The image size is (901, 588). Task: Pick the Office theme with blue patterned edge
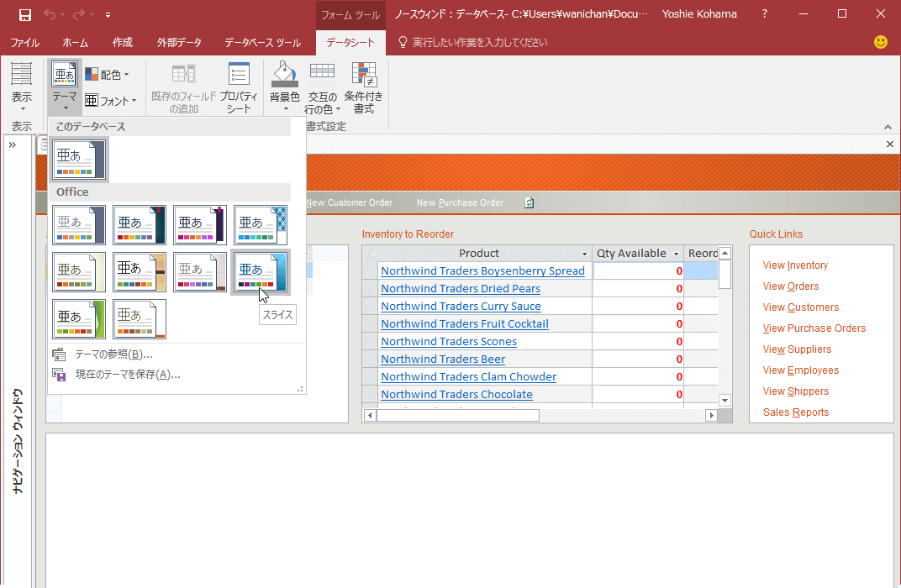tap(261, 225)
